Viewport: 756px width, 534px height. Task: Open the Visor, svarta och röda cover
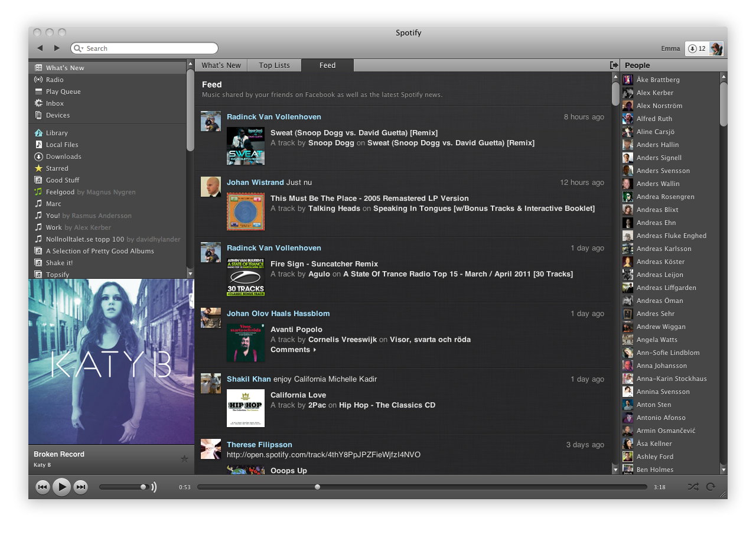[x=246, y=343]
